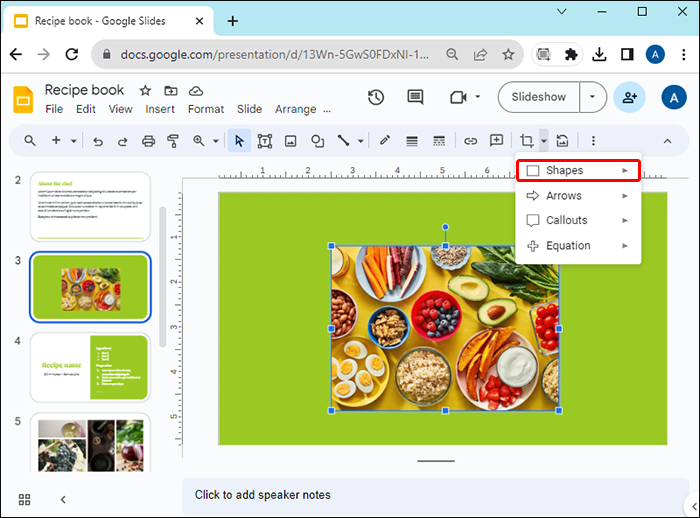This screenshot has width=700, height=518.
Task: Show hidden menus via ellipsis
Action: pos(327,111)
